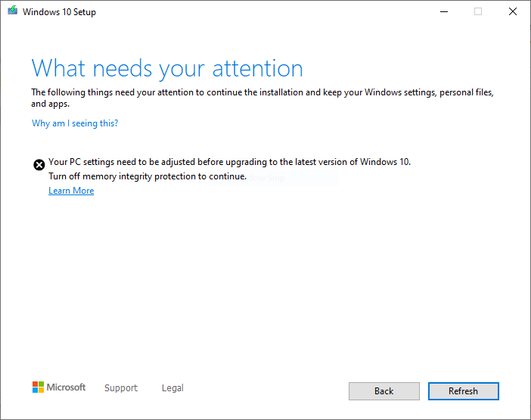The height and width of the screenshot is (420, 531).
Task: Click 'The following things need your attention' paragraph
Action: 262,98
